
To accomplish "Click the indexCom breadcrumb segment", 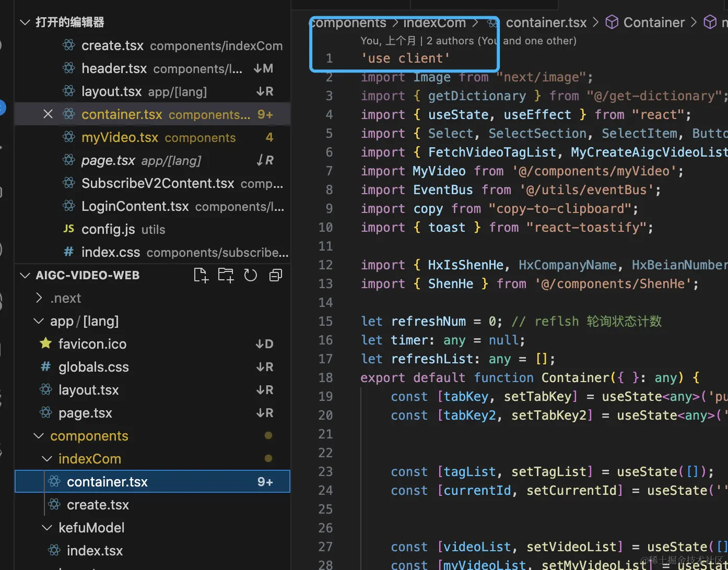I will pyautogui.click(x=435, y=22).
